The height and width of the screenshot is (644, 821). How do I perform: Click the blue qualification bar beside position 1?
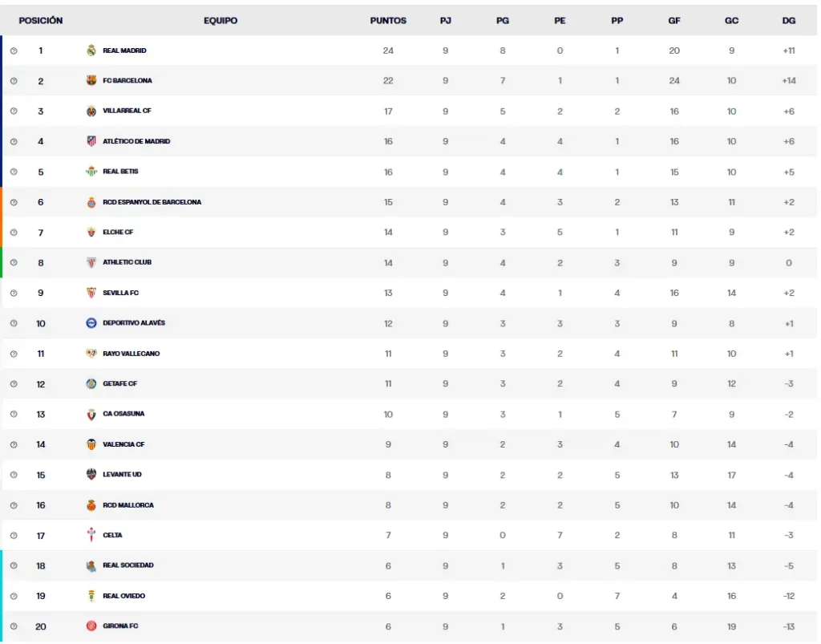pos(2,50)
